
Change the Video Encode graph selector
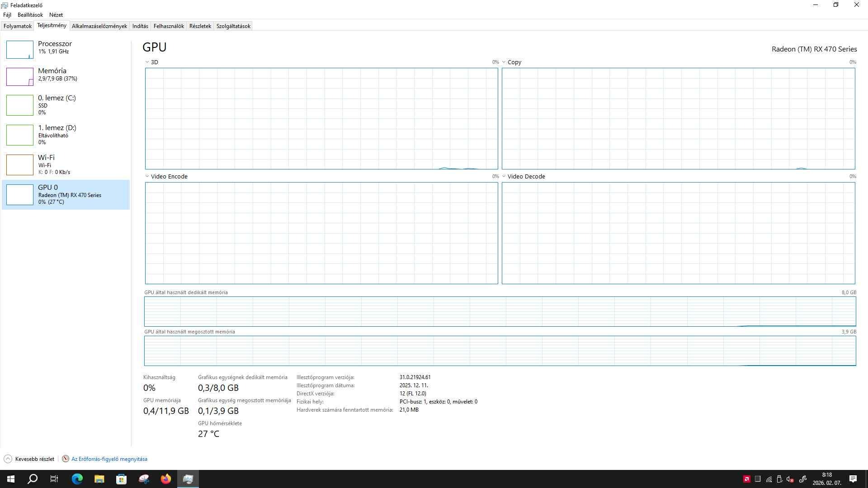(x=147, y=176)
